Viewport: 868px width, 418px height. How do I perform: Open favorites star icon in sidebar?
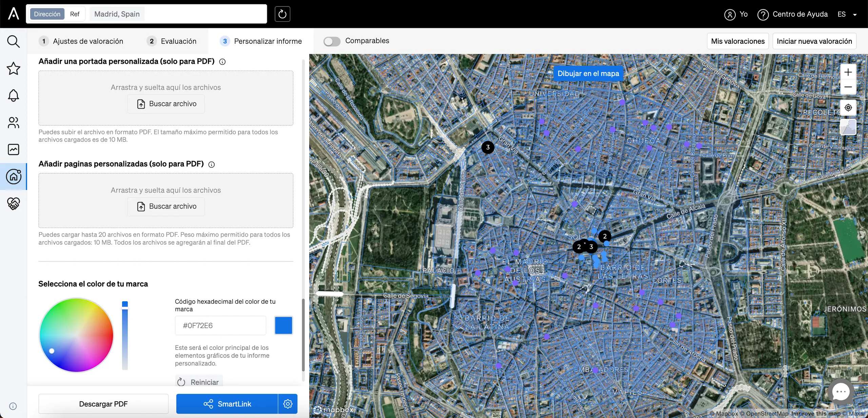tap(13, 69)
